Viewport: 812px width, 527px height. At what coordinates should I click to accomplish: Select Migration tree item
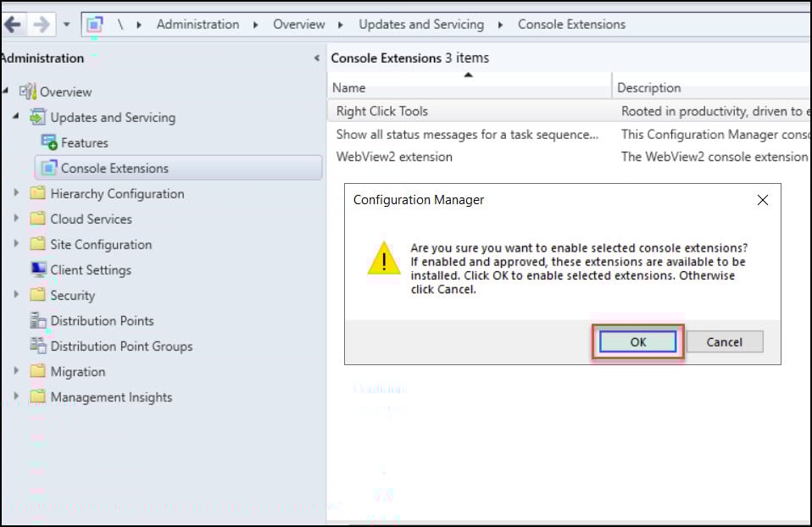click(78, 372)
